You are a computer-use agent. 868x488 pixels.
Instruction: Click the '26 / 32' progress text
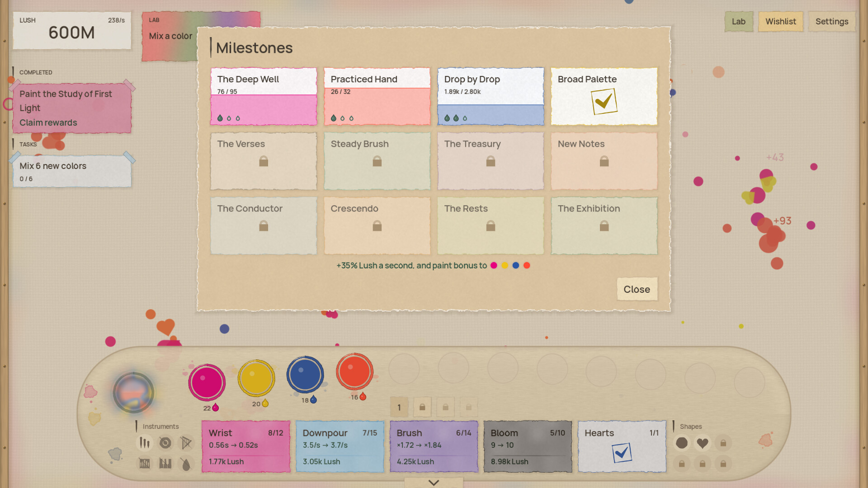pyautogui.click(x=340, y=92)
